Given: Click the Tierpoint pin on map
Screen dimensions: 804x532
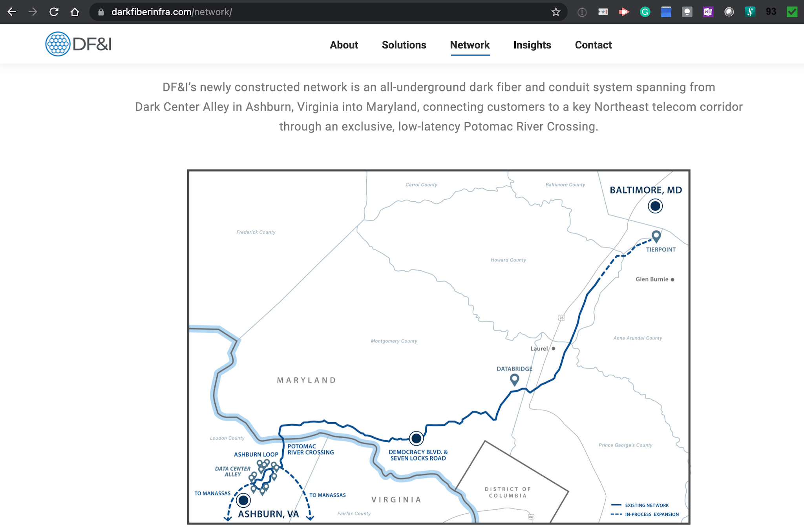Looking at the screenshot, I should point(656,236).
